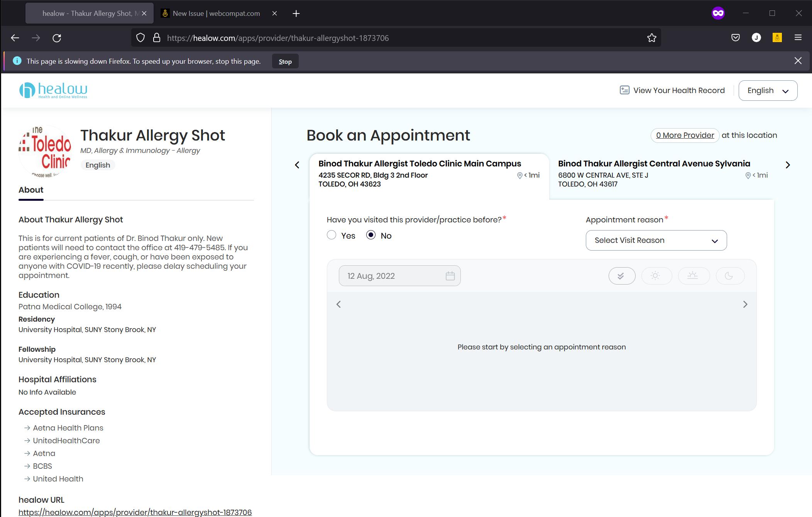Go back to the previous page

(15, 38)
